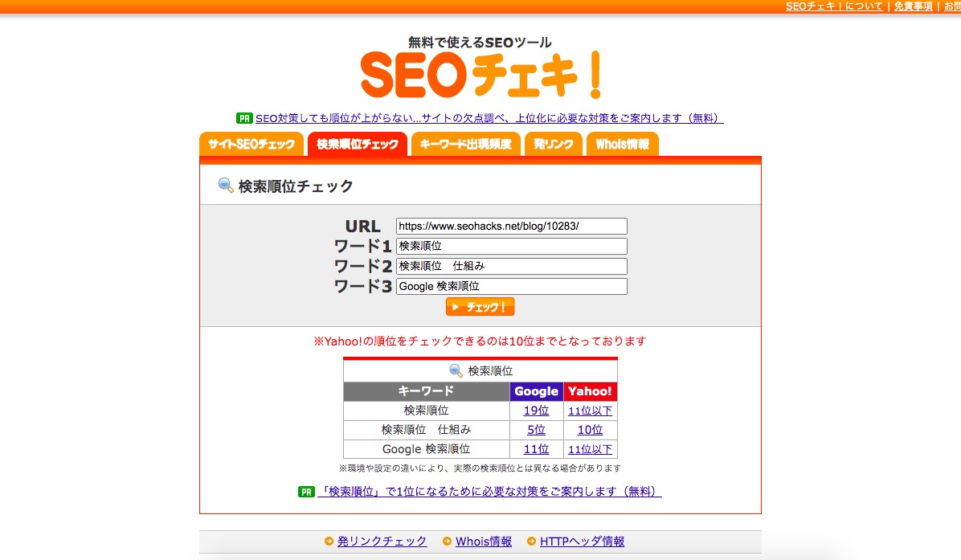Click the arrow icon beside 発リンクチェック
The image size is (961, 560).
(x=329, y=542)
